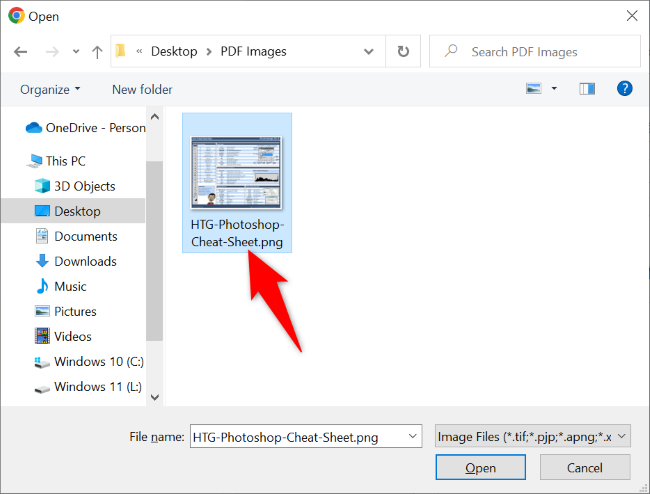
Task: Select OneDrive - Personal in sidebar
Action: (x=85, y=128)
